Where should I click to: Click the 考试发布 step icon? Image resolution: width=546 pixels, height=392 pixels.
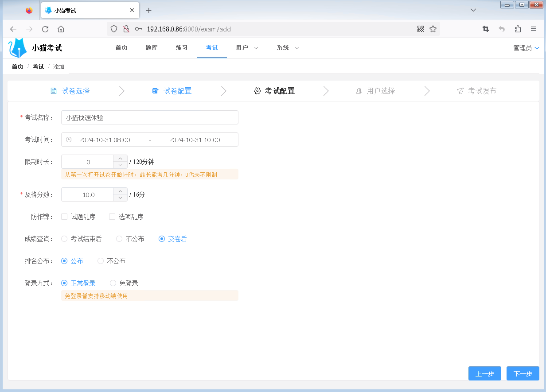pos(460,90)
